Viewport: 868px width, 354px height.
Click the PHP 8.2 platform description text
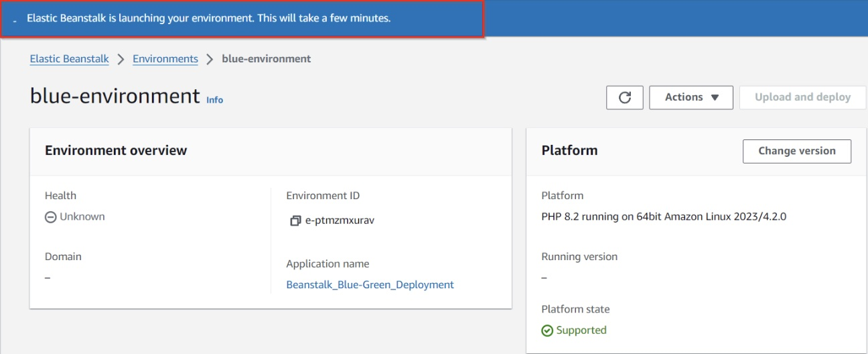(x=663, y=217)
